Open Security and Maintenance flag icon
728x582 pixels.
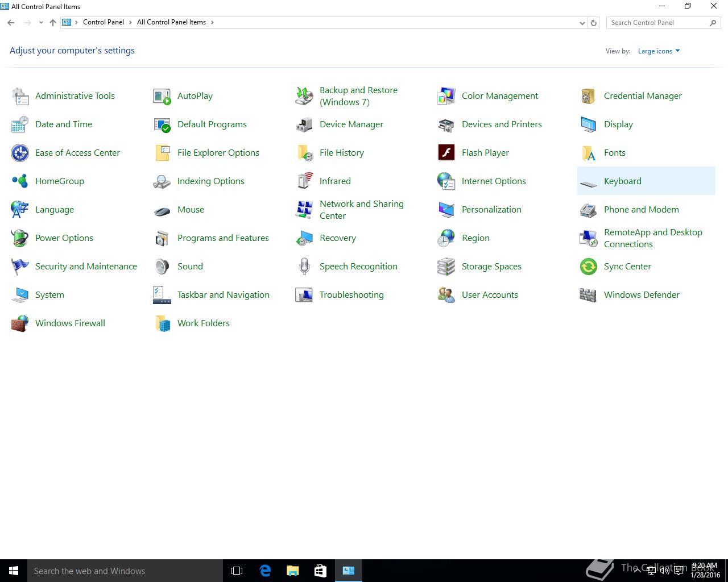20,267
